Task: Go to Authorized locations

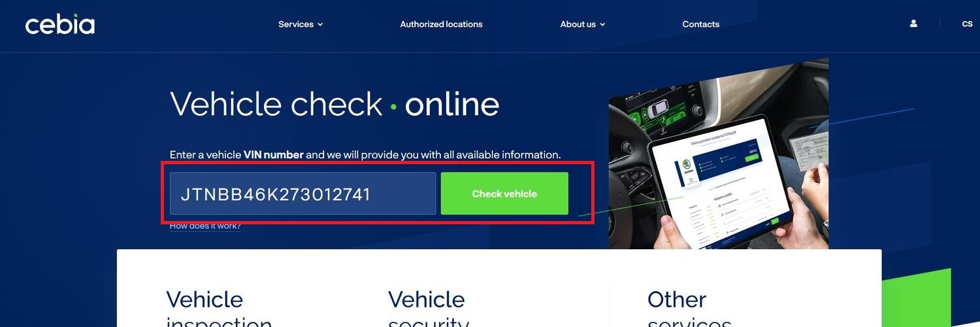Action: tap(441, 24)
